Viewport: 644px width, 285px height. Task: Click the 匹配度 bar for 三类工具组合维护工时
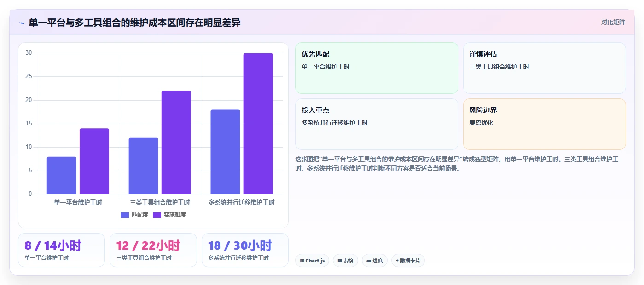click(144, 166)
